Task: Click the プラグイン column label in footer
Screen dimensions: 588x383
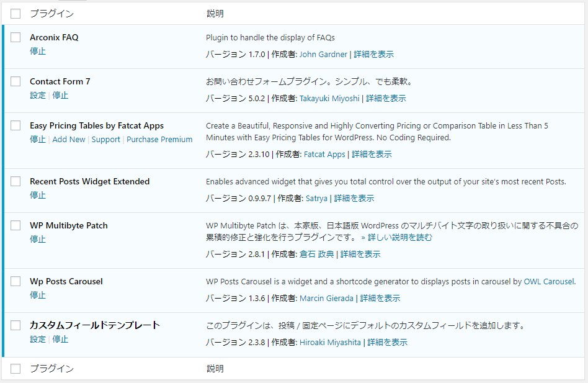Action: pyautogui.click(x=51, y=369)
